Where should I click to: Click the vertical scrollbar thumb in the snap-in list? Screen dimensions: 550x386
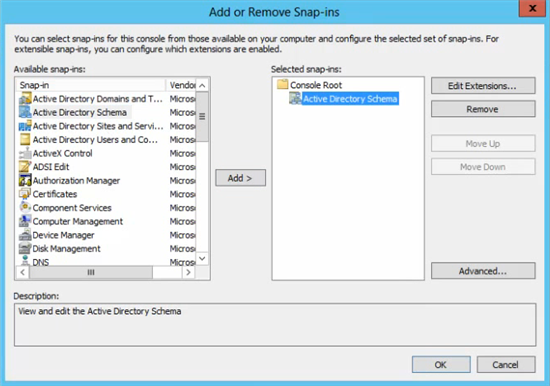[x=202, y=117]
